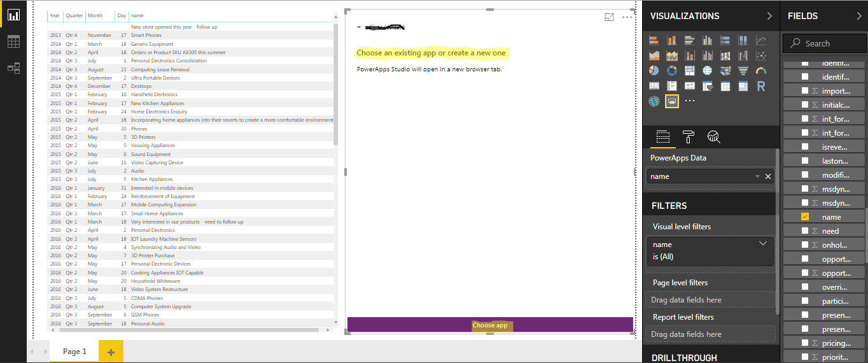Viewport: 868px width, 363px height.
Task: Add a new report page
Action: pyautogui.click(x=111, y=352)
